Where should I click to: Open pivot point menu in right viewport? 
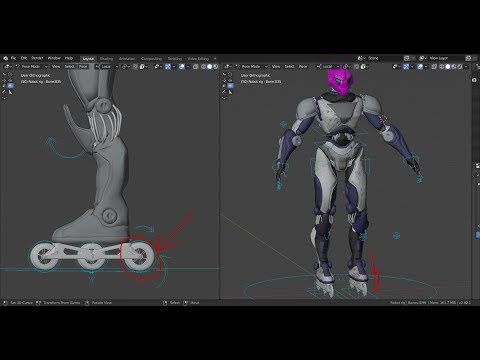pyautogui.click(x=346, y=67)
